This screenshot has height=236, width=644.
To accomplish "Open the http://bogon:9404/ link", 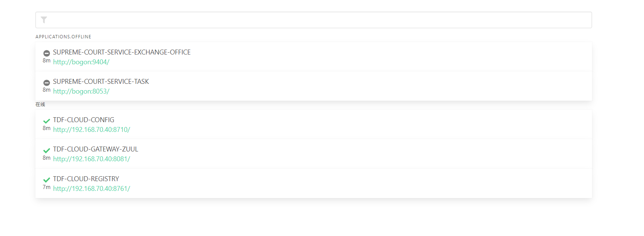I will pyautogui.click(x=81, y=62).
